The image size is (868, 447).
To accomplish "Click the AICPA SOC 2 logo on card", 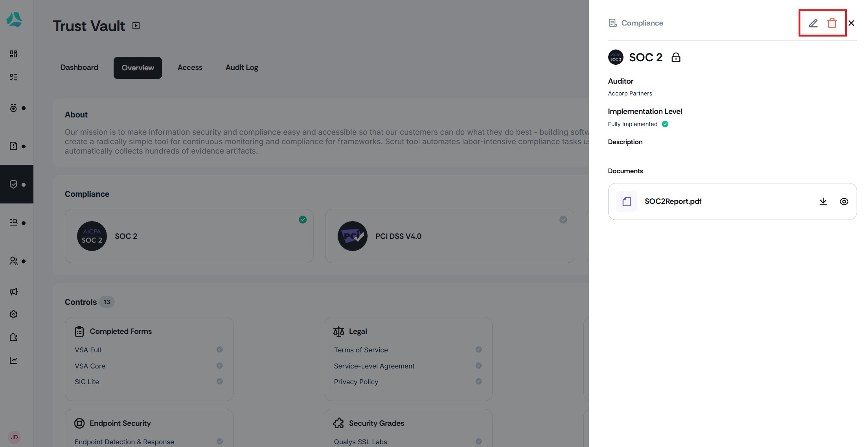I will (92, 236).
